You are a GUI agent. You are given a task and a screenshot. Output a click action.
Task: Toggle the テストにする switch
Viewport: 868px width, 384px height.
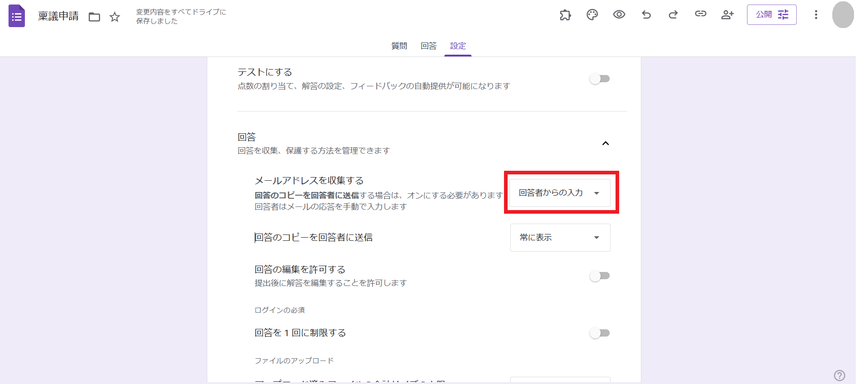(x=600, y=79)
